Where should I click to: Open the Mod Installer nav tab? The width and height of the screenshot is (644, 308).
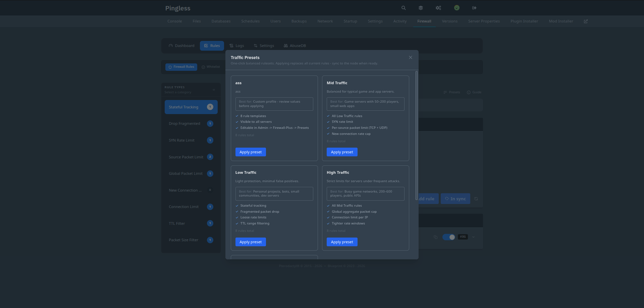tap(561, 21)
